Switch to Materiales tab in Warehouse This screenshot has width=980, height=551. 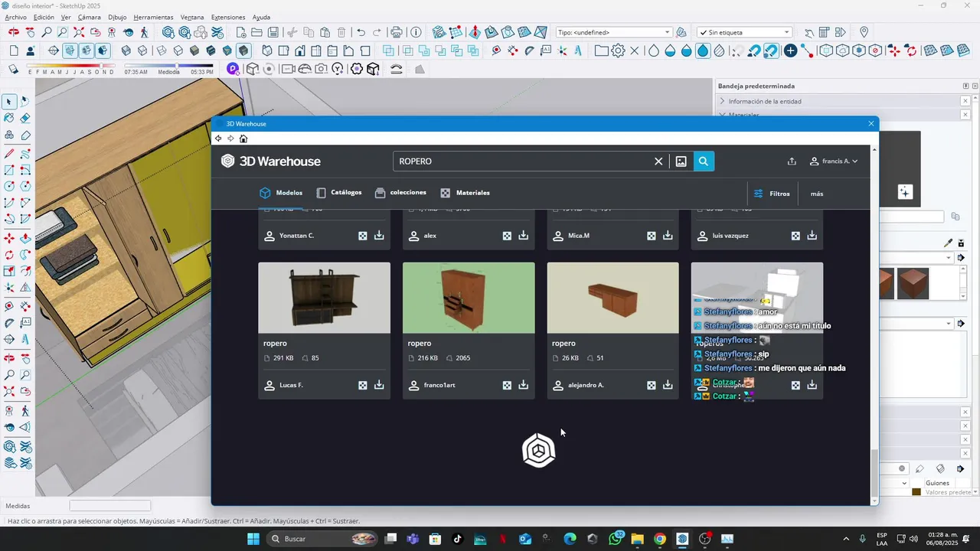tap(465, 193)
